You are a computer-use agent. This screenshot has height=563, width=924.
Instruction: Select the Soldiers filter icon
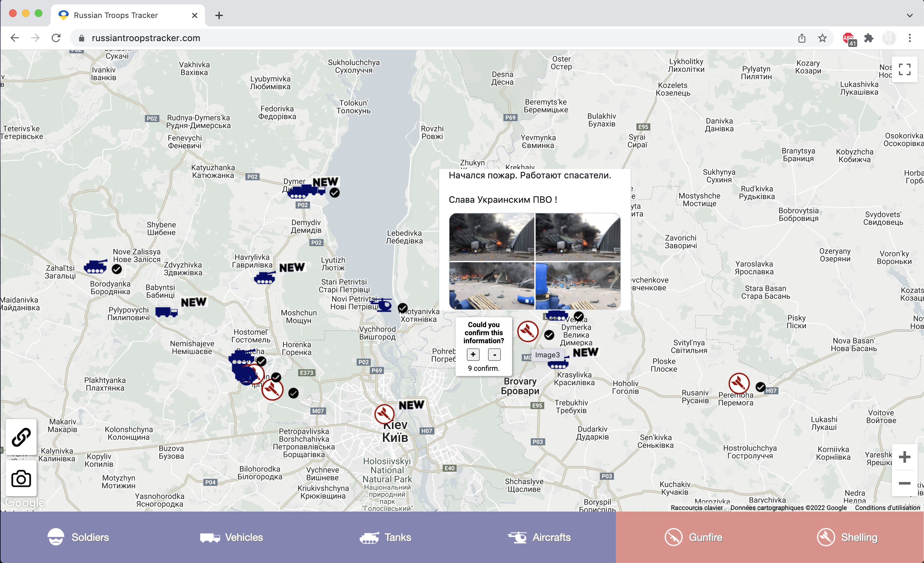click(x=56, y=537)
